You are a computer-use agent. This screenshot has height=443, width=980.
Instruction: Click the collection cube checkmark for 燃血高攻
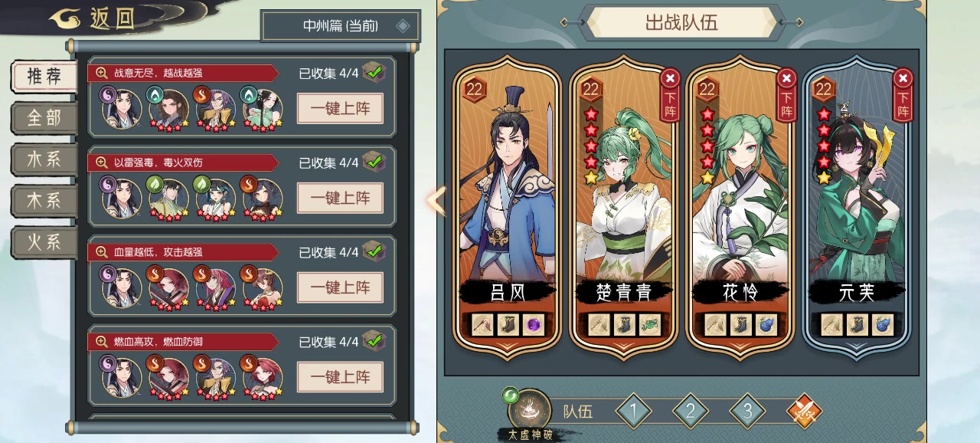[x=374, y=340]
